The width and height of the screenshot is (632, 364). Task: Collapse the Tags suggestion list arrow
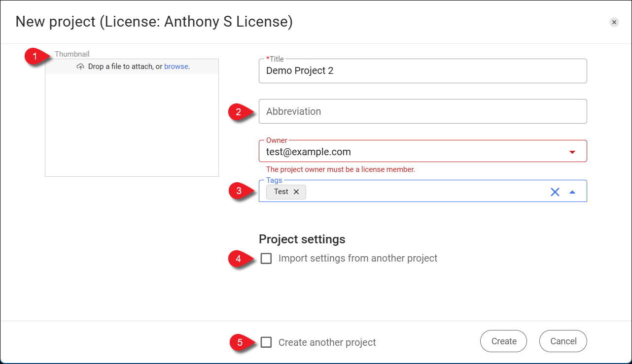pyautogui.click(x=572, y=192)
